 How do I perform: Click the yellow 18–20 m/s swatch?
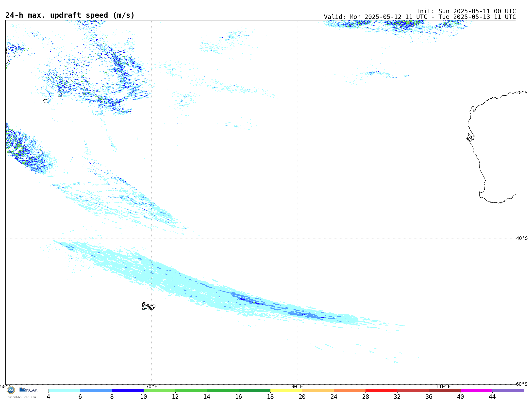tap(286, 391)
